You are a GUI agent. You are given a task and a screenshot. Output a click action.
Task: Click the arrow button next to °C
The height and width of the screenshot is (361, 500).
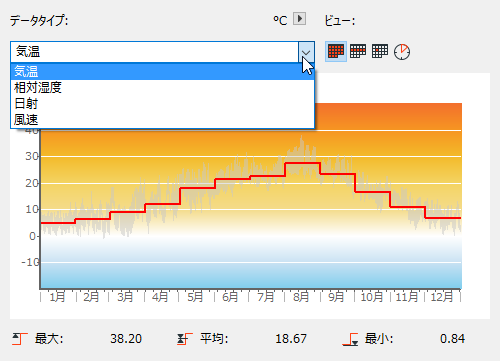299,19
